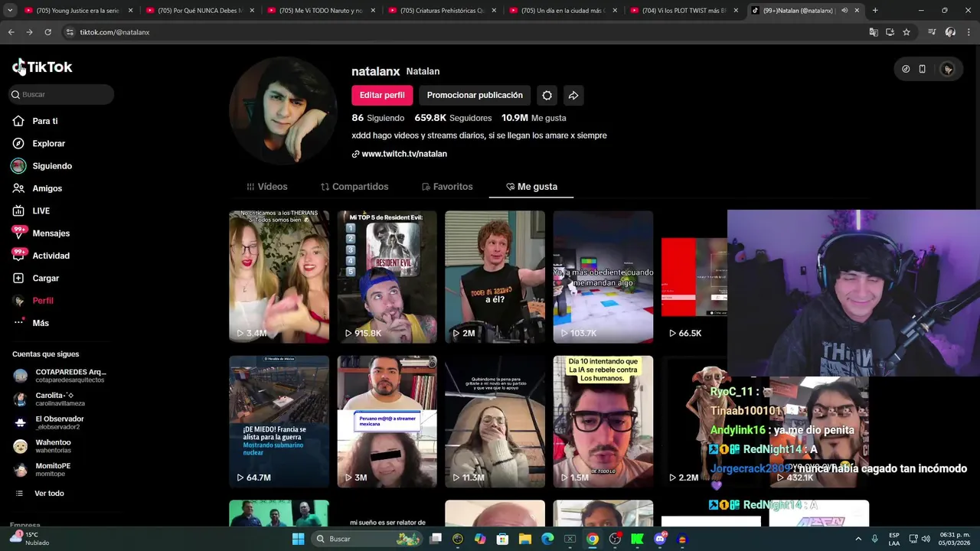Mute the TikTok tab audio icon
Viewport: 980px width, 551px height.
click(x=844, y=11)
